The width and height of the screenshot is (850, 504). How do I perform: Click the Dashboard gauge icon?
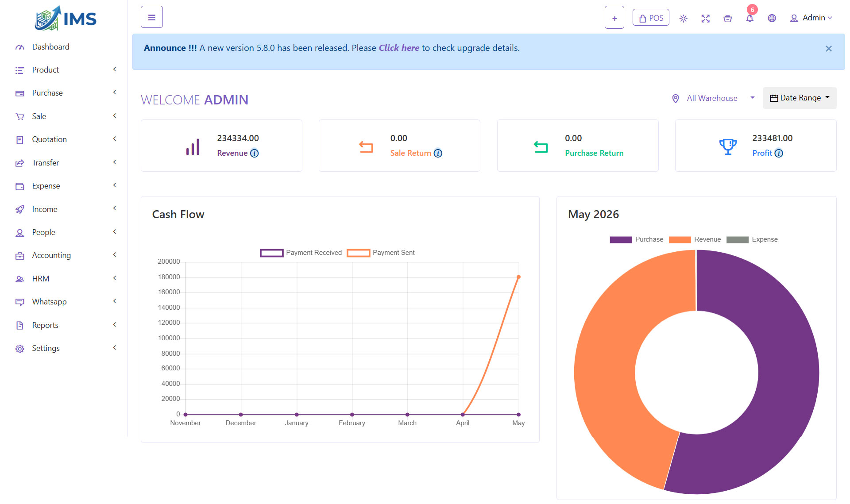pyautogui.click(x=20, y=47)
